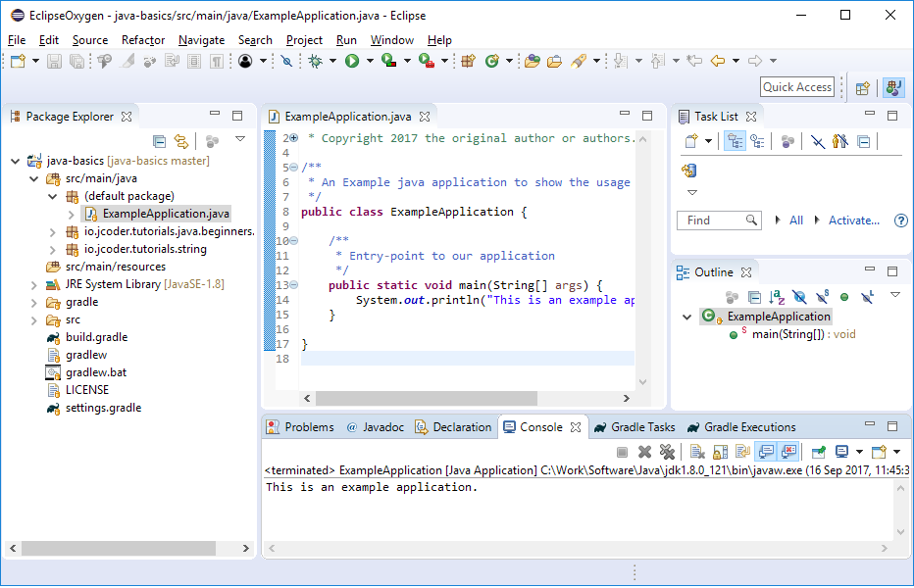The height and width of the screenshot is (588, 914).
Task: Click the Save toolbar icon
Action: 54,61
